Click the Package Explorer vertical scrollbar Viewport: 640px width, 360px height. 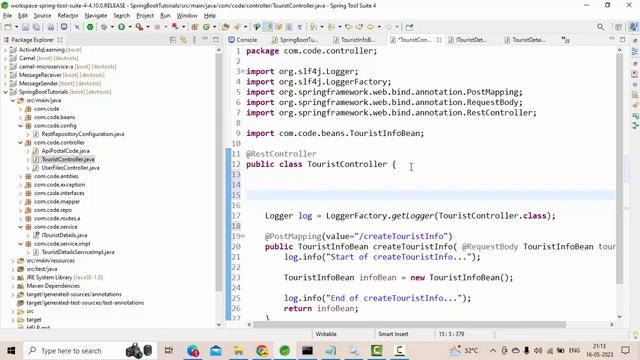pos(219,173)
